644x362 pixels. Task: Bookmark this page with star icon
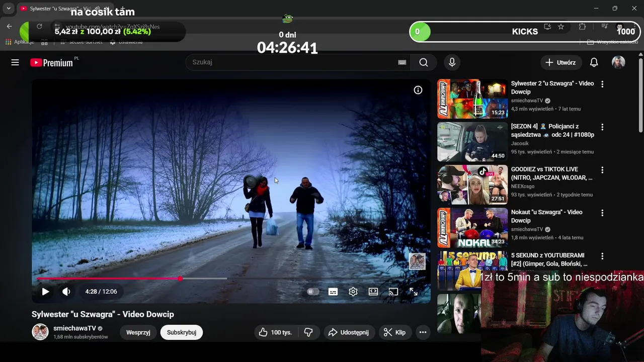pos(561,26)
